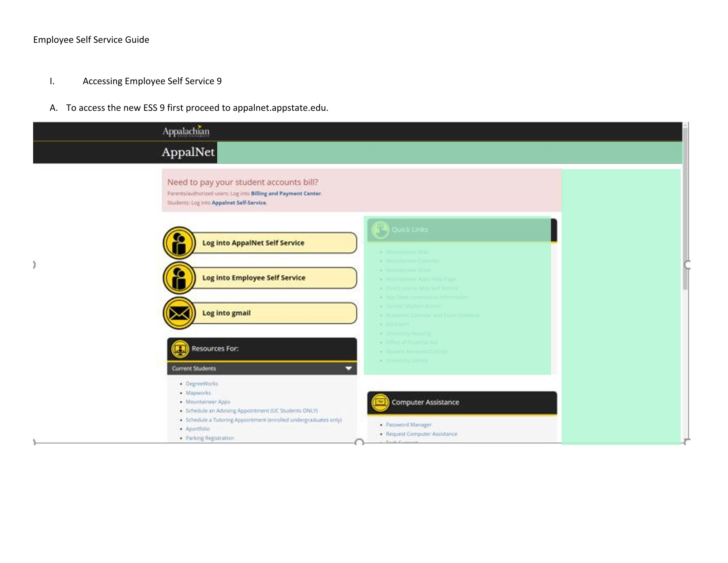The height and width of the screenshot is (563, 728).
Task: Click the AppalNet title logo
Action: point(188,152)
